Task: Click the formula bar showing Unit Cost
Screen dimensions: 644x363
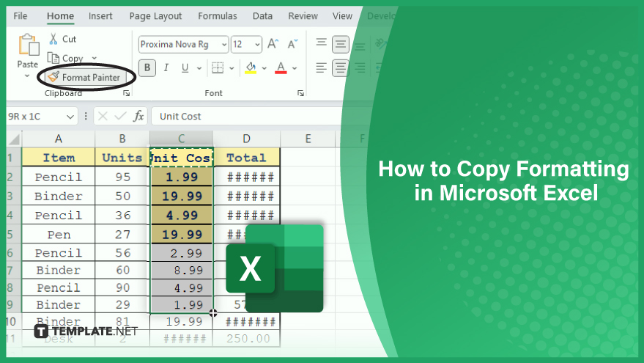Action: pos(246,117)
